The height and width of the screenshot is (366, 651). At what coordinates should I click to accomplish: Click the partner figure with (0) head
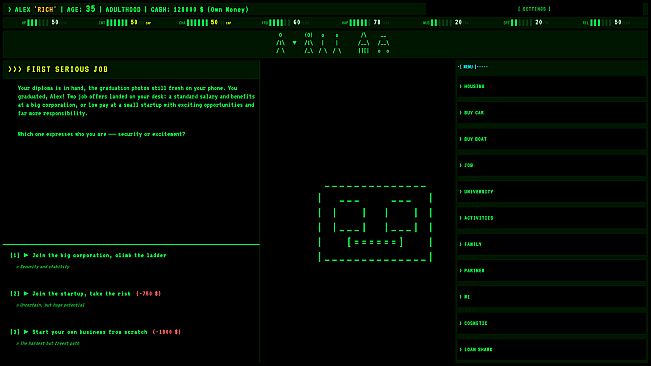[x=308, y=43]
